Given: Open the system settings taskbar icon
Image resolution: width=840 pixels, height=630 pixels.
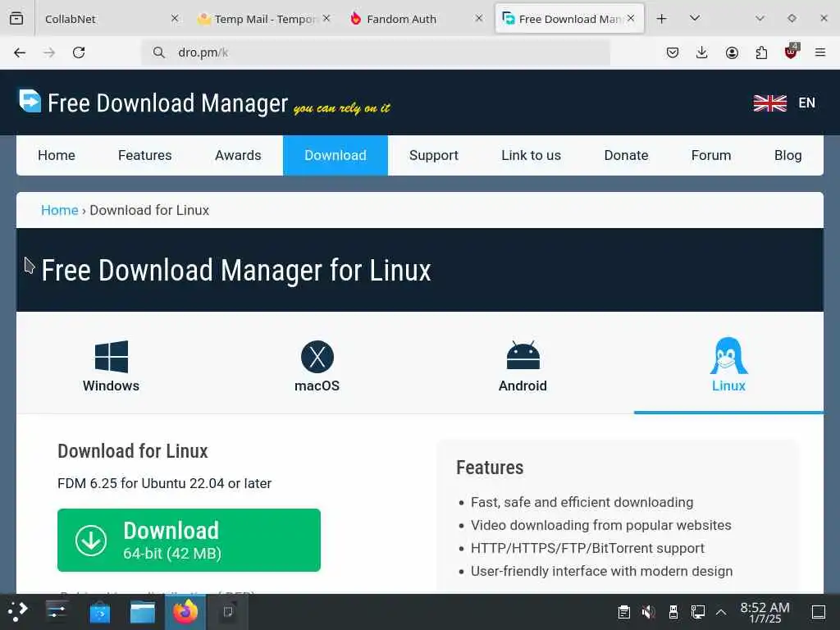Looking at the screenshot, I should pyautogui.click(x=57, y=612).
